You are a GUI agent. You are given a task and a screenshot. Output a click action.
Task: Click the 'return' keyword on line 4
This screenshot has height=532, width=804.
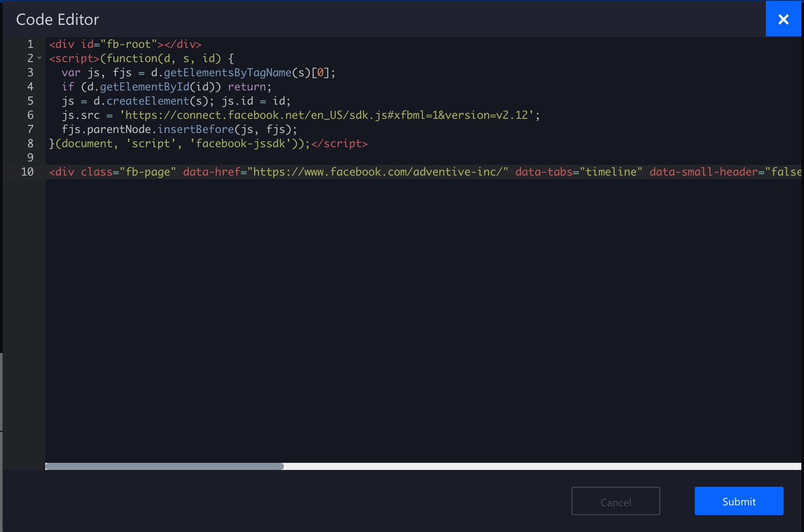point(247,87)
